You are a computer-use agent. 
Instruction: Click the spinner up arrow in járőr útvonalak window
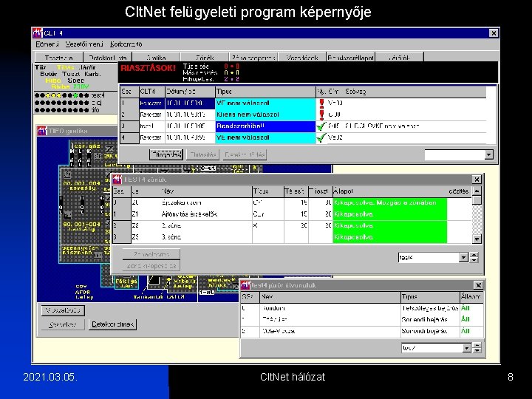point(477,345)
